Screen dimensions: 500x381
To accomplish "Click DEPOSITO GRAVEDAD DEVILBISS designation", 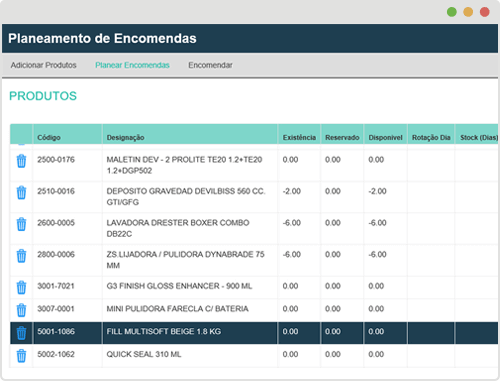I will click(186, 197).
